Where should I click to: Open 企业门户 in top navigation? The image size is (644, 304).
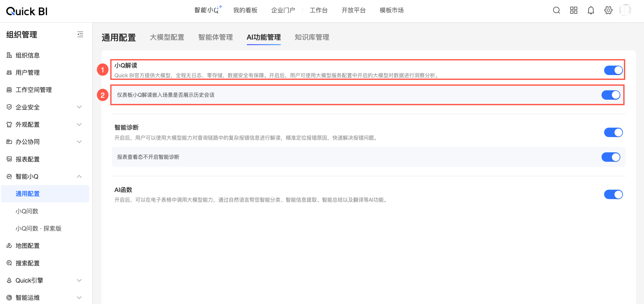point(283,10)
